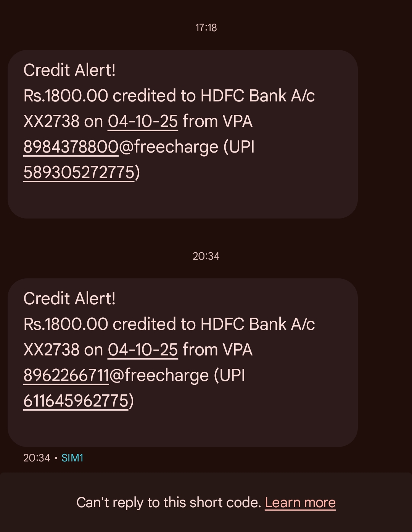Tap XX2738 account number in the second message
Viewport: 412px width, 532px height.
[51, 350]
